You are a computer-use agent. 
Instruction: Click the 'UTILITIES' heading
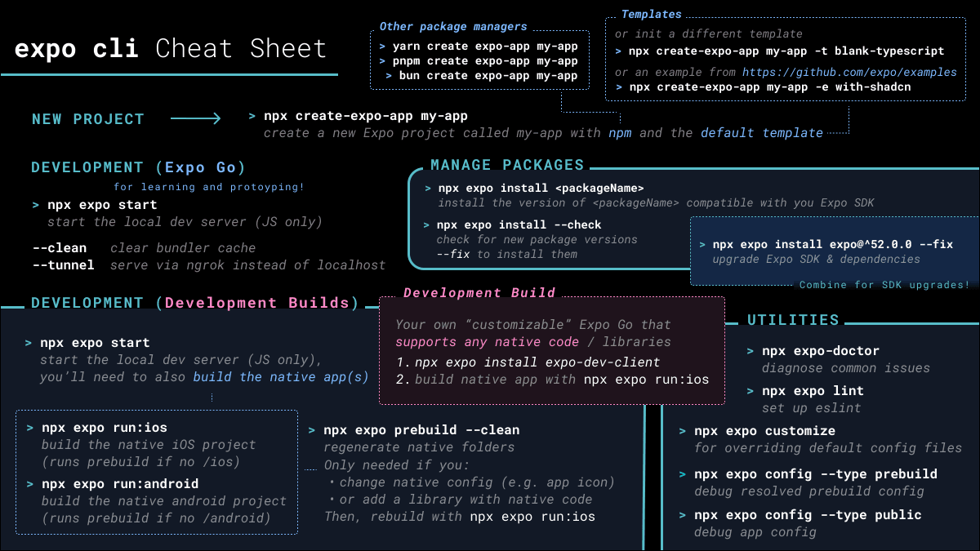coord(793,320)
